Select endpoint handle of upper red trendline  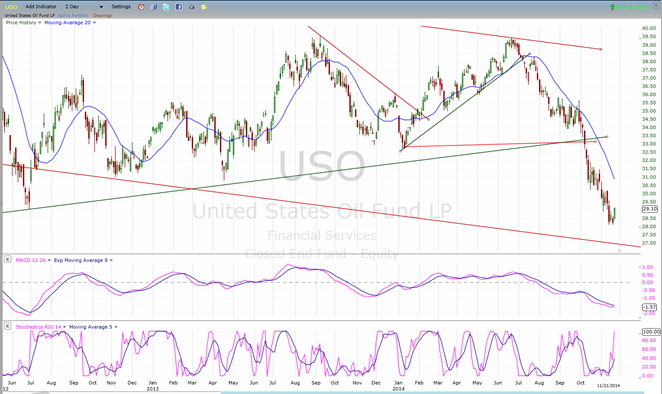(601, 49)
